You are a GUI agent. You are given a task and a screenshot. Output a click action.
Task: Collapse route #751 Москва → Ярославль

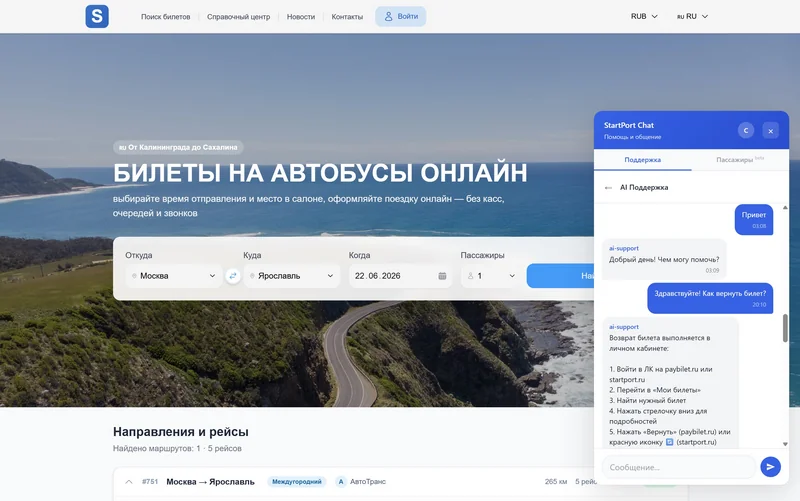129,482
